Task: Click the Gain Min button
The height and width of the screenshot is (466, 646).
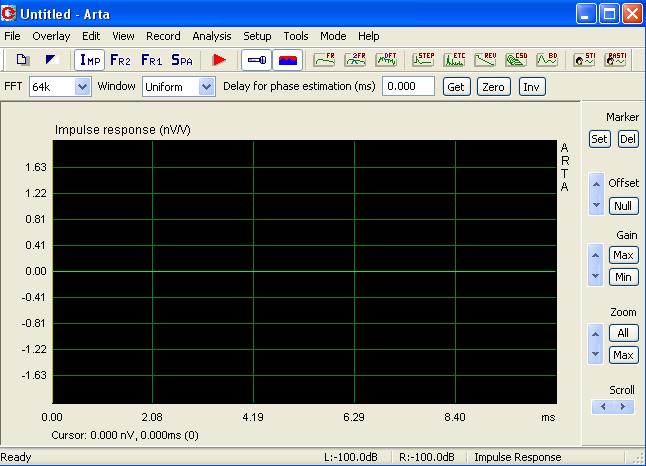Action: point(623,277)
